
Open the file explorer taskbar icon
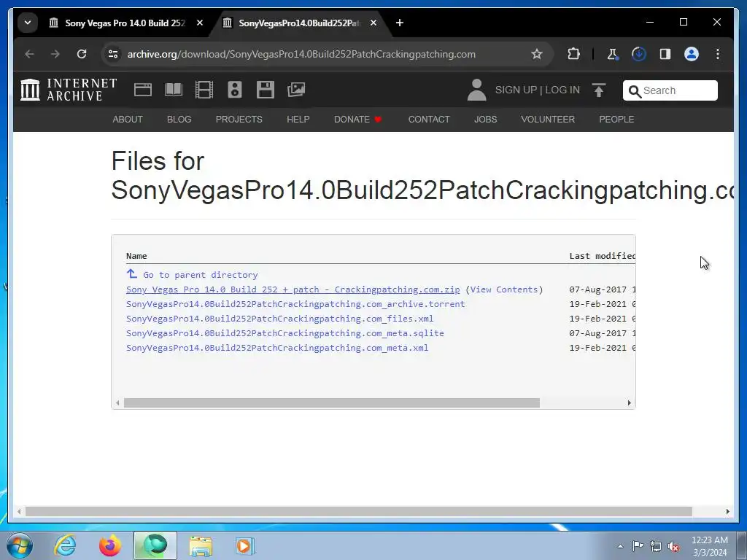click(x=201, y=545)
